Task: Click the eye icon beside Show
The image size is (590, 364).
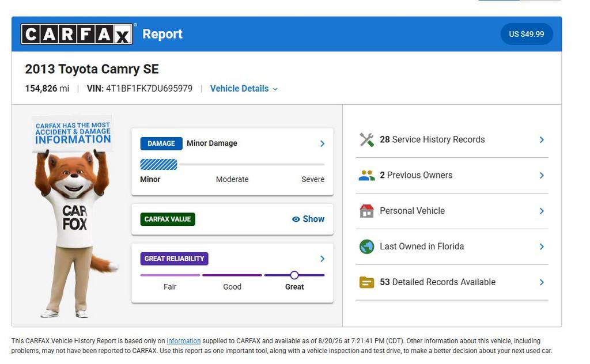Action: [296, 219]
